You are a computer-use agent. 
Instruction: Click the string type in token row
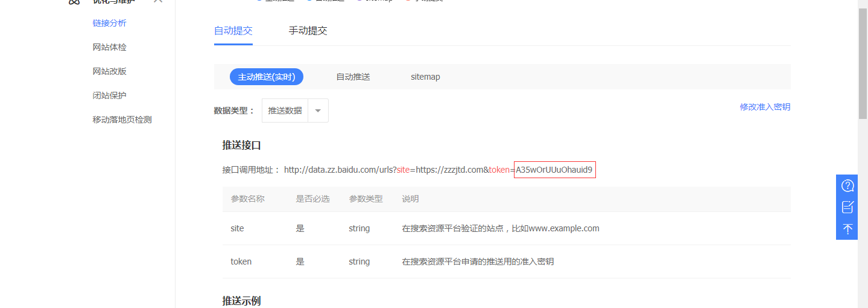click(359, 261)
